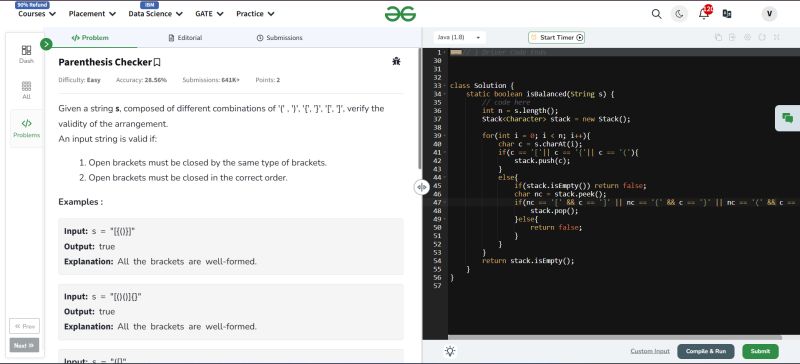Toggle dark mode moon icon
Screen dimensions: 800x364
(x=679, y=14)
